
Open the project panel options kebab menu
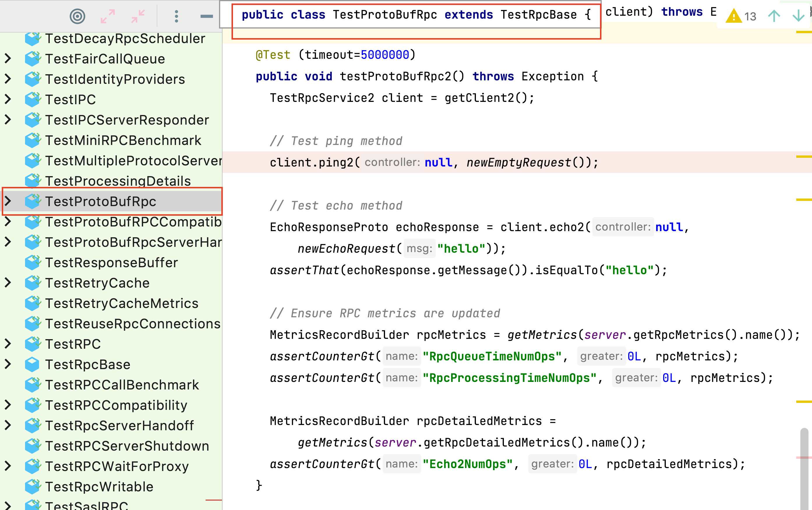coord(176,16)
